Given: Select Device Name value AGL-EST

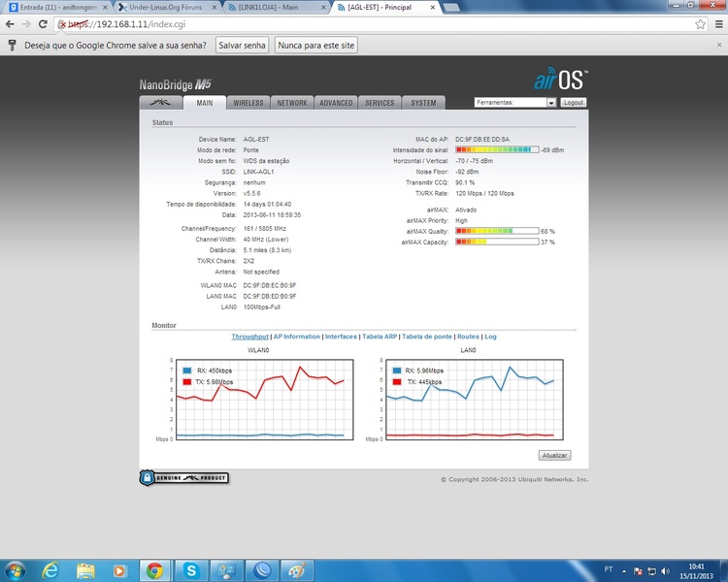Looking at the screenshot, I should tap(256, 140).
